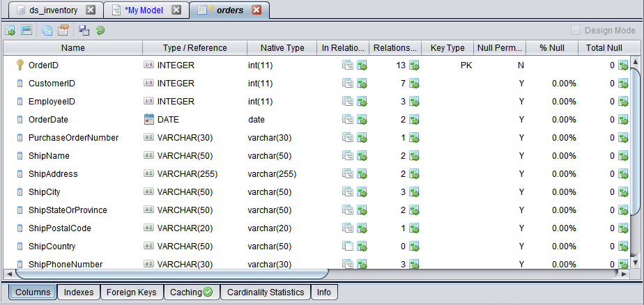Click the Total Null arrow icon for ShipCity
Viewport: 644px width, 305px height.
pyautogui.click(x=624, y=192)
